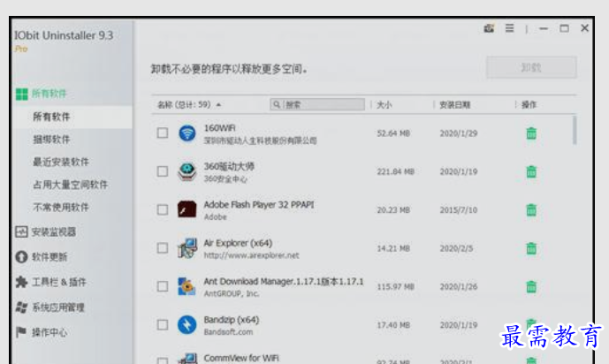Show 最近安装软件 list
The height and width of the screenshot is (364, 609).
61,162
